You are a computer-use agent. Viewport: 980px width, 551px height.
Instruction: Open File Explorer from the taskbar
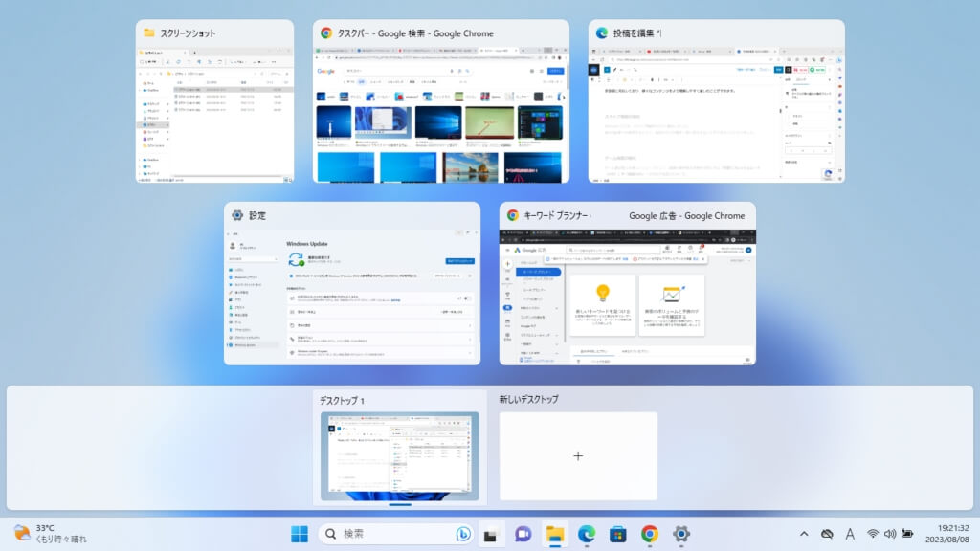click(555, 534)
